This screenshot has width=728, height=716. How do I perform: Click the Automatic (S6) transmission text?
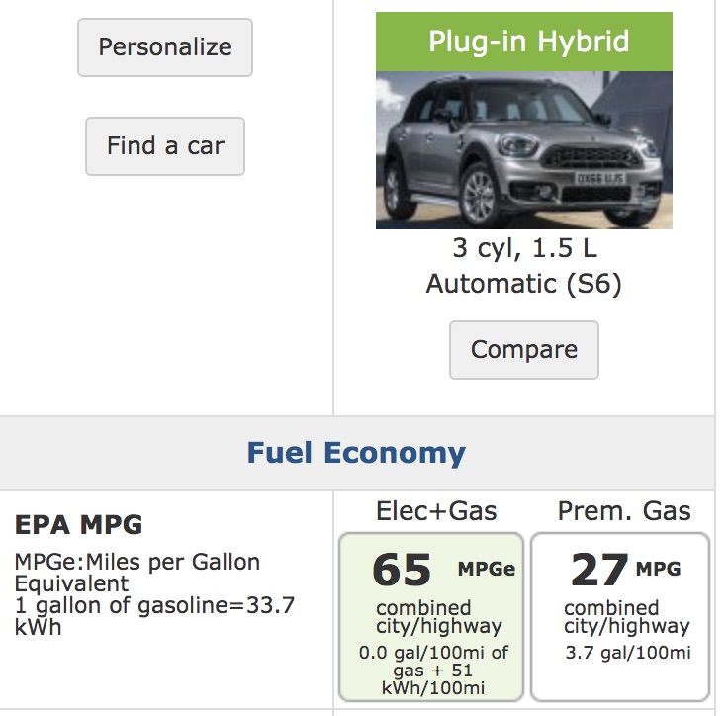(x=523, y=284)
